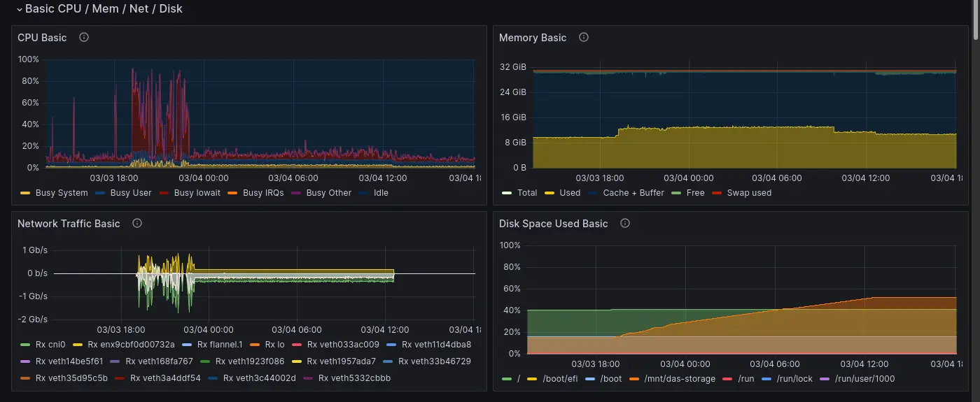980x402 pixels.
Task: Click the Busy System legend color swatch
Action: [x=26, y=193]
